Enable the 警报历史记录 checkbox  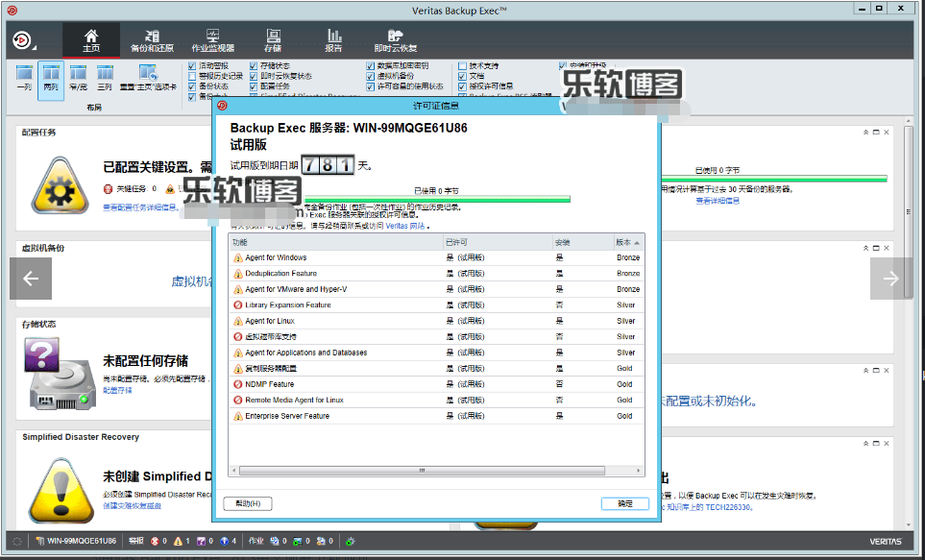click(x=192, y=76)
